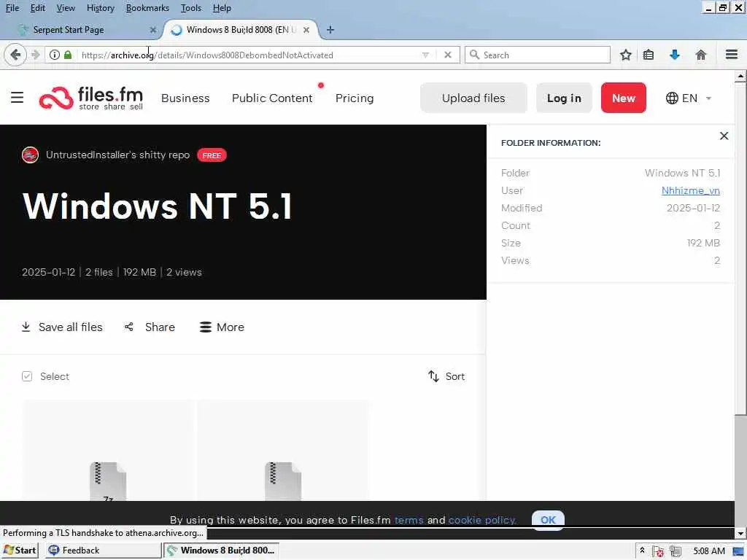Open the Feedback taskbar item

pos(103,550)
